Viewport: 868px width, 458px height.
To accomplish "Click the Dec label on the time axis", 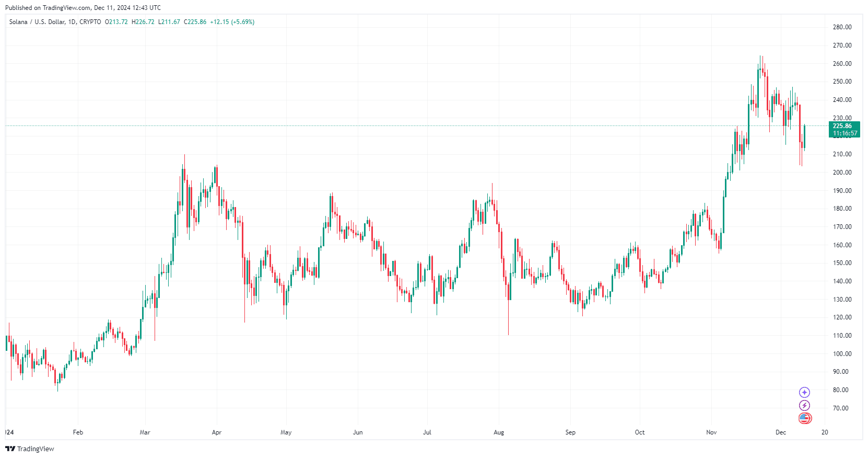I will point(781,432).
